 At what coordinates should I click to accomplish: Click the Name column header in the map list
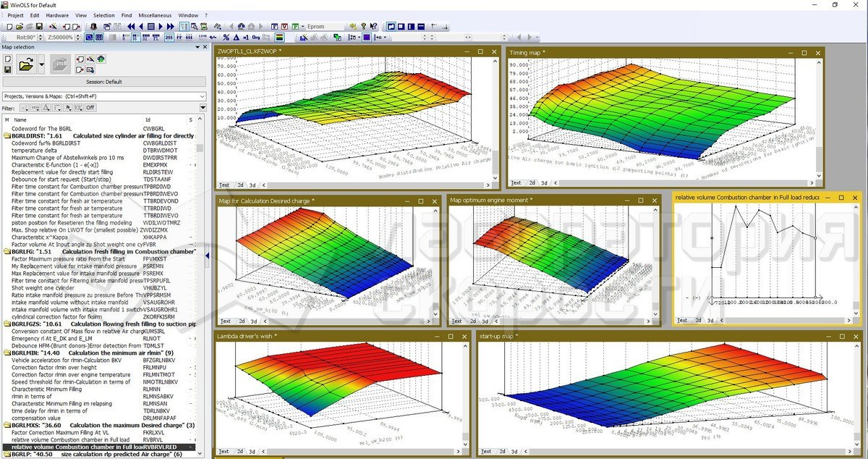click(x=20, y=119)
